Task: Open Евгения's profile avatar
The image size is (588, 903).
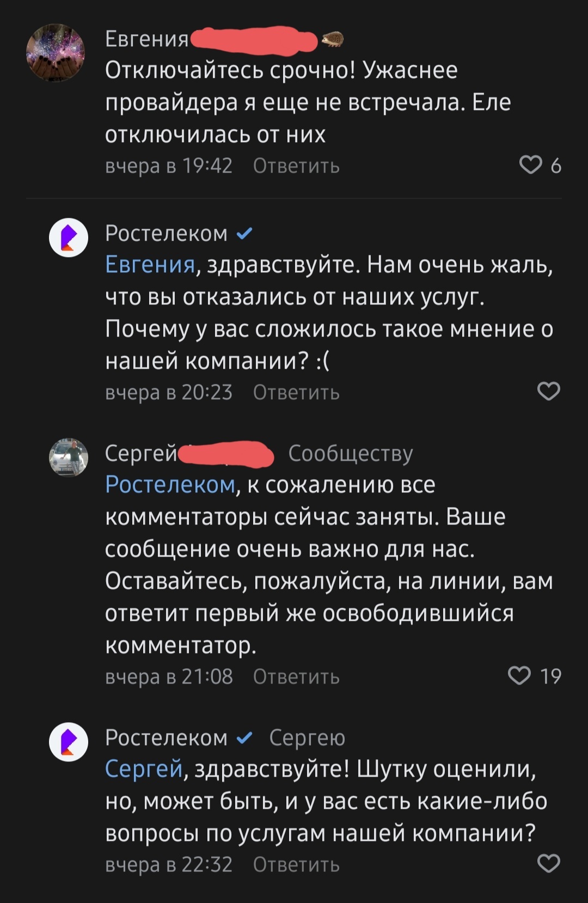Action: (x=56, y=53)
